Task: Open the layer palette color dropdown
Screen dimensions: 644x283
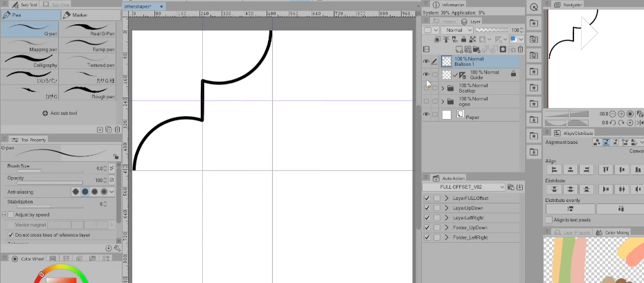Action: (431, 30)
